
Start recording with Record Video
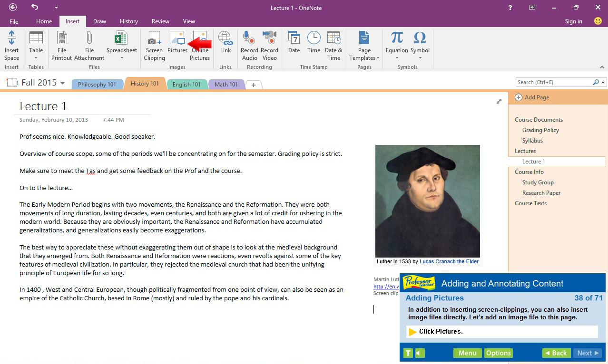coord(269,45)
